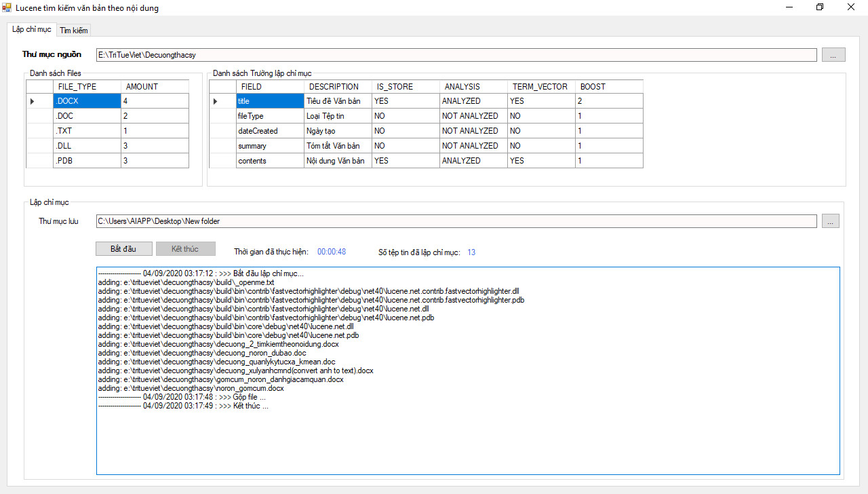Click the indexed file count 13

tap(471, 252)
